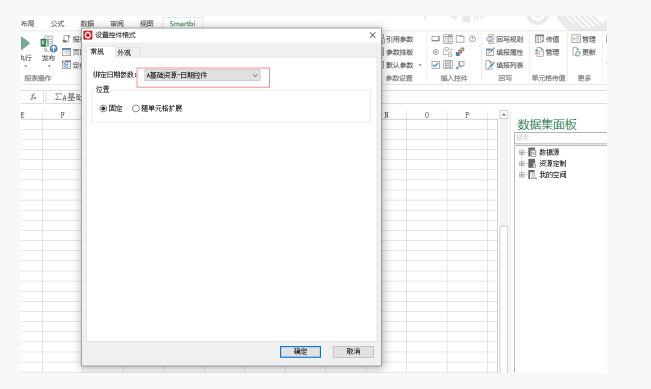Open 填报列表 fill-in list
Image resolution: width=651 pixels, height=389 pixels.
[505, 65]
